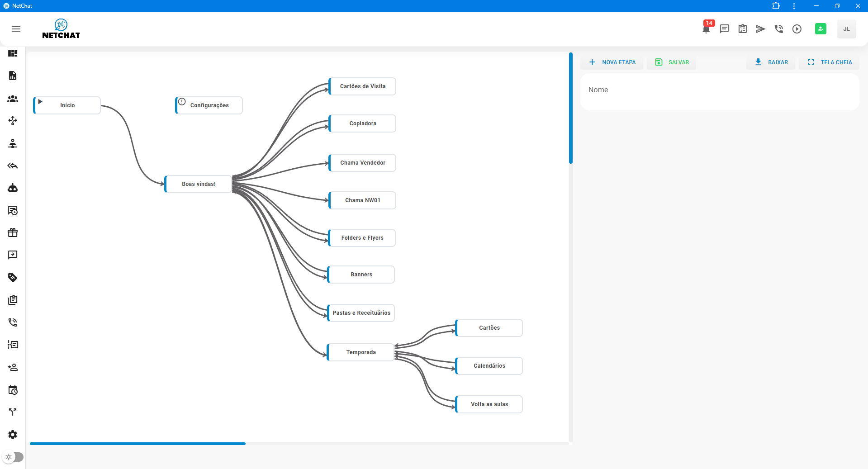Open the phone calls icon in header
Screen dimensions: 868x469
(779, 29)
